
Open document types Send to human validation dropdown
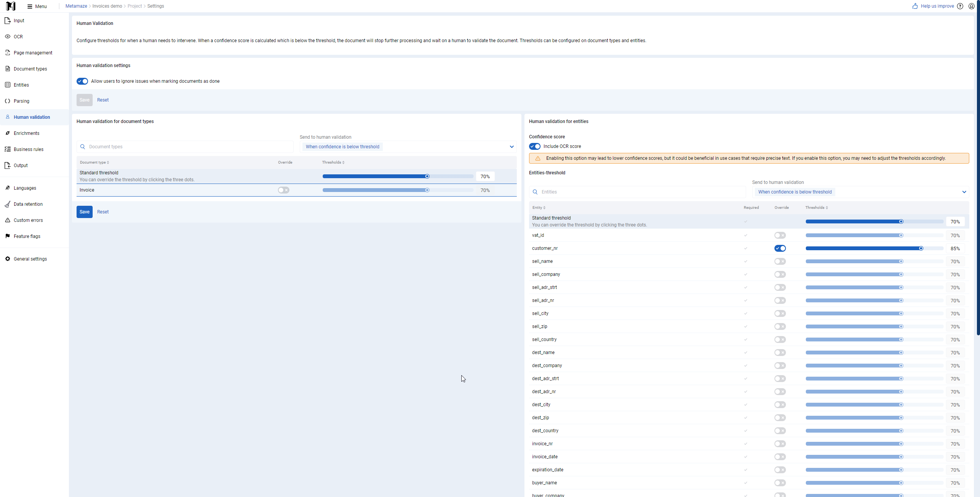pos(408,147)
